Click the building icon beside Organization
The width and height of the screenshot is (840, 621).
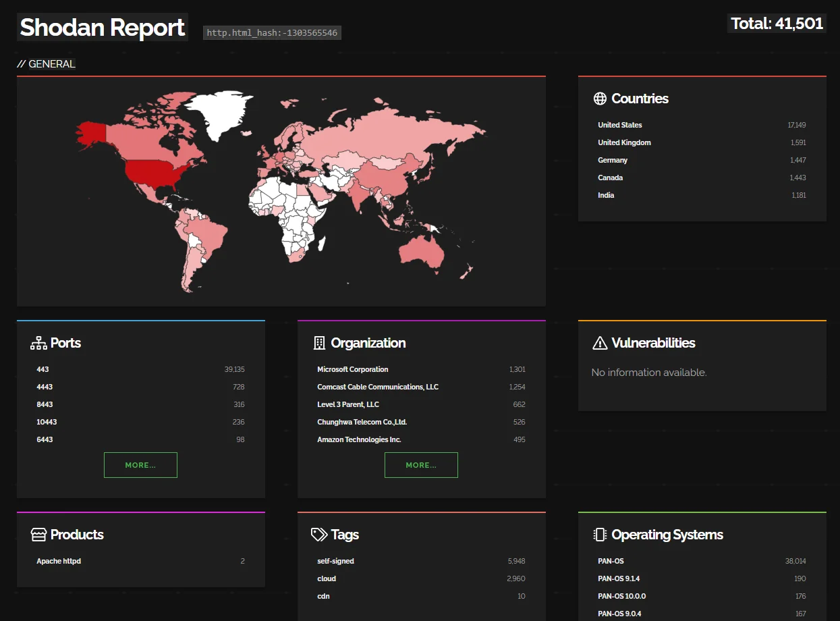[x=319, y=343]
